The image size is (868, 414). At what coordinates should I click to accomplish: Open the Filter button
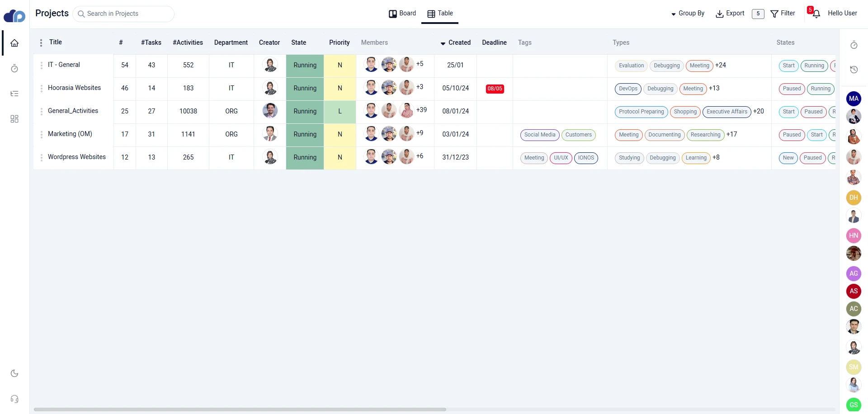tap(783, 14)
